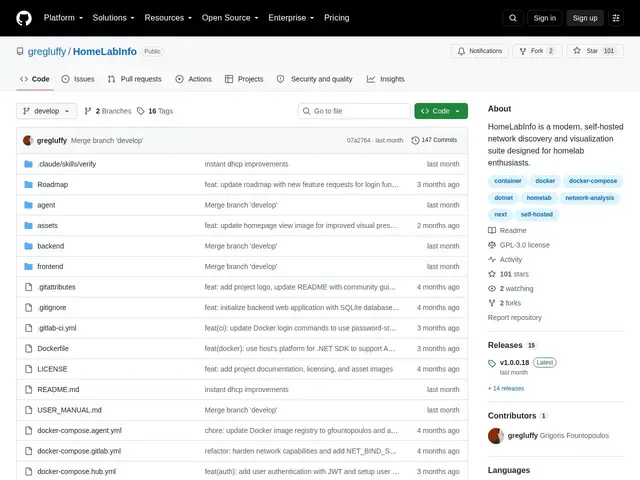The image size is (640, 480).
Task: Open the assets folder
Action: pos(47,225)
